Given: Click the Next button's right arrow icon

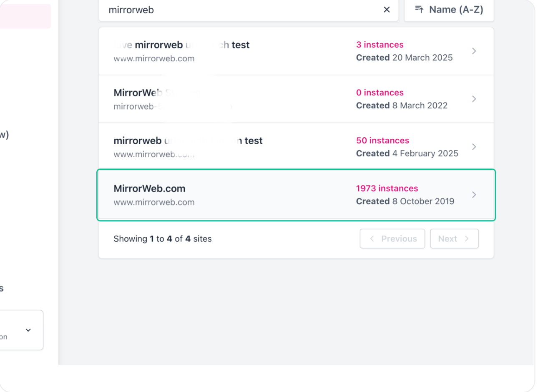Looking at the screenshot, I should [x=467, y=239].
